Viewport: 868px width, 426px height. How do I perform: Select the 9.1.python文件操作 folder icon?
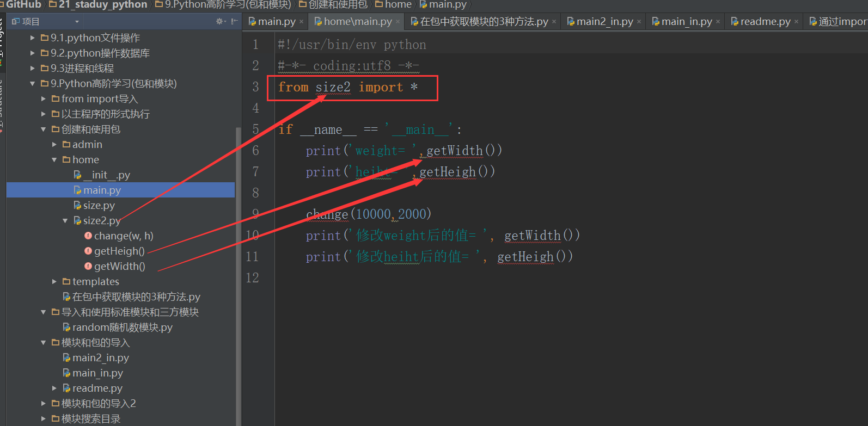[x=45, y=38]
